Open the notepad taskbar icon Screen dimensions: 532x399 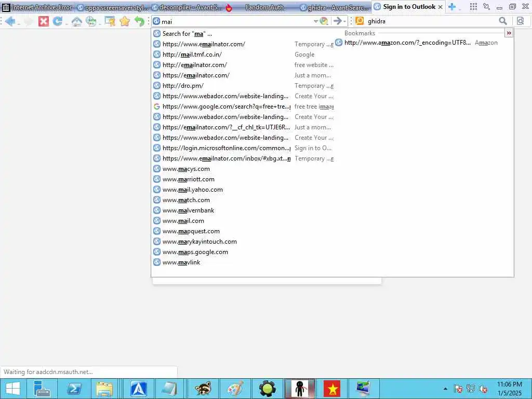[169, 389]
